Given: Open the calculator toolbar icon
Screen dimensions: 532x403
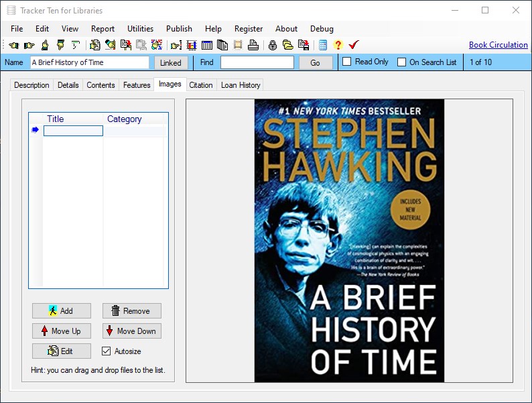Looking at the screenshot, I should click(x=323, y=45).
